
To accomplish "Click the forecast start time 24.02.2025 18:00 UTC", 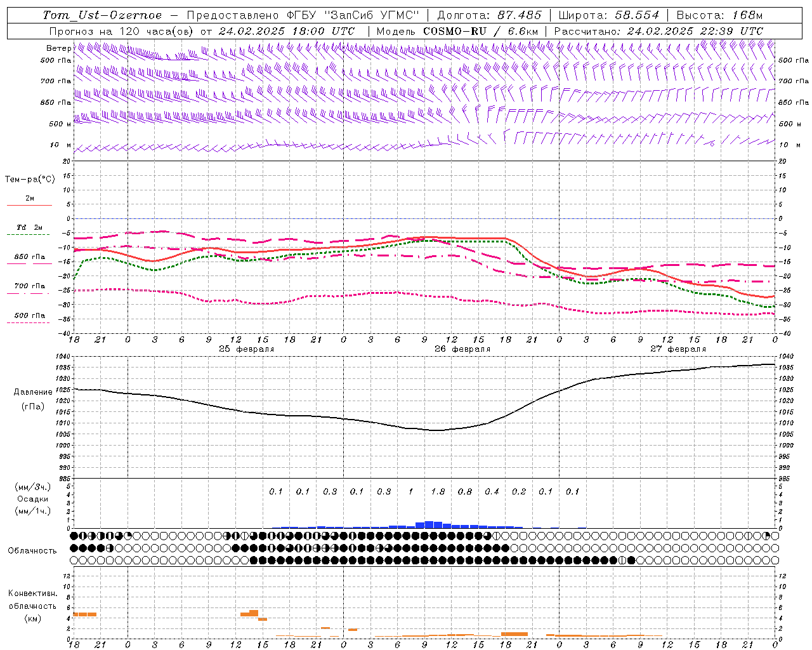I will (x=286, y=31).
